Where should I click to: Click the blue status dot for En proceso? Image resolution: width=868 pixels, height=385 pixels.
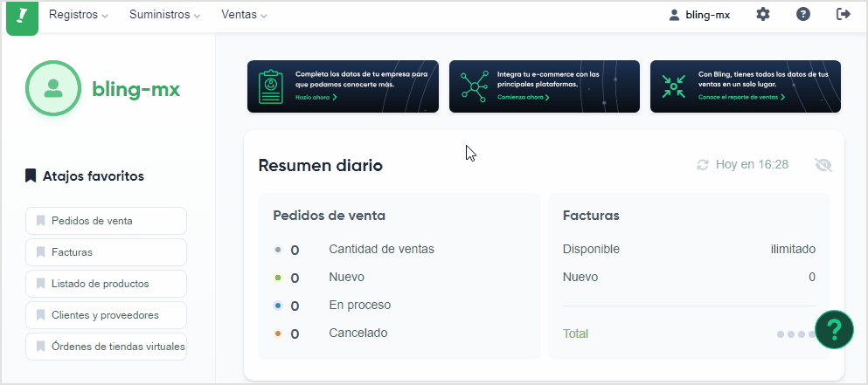point(279,306)
